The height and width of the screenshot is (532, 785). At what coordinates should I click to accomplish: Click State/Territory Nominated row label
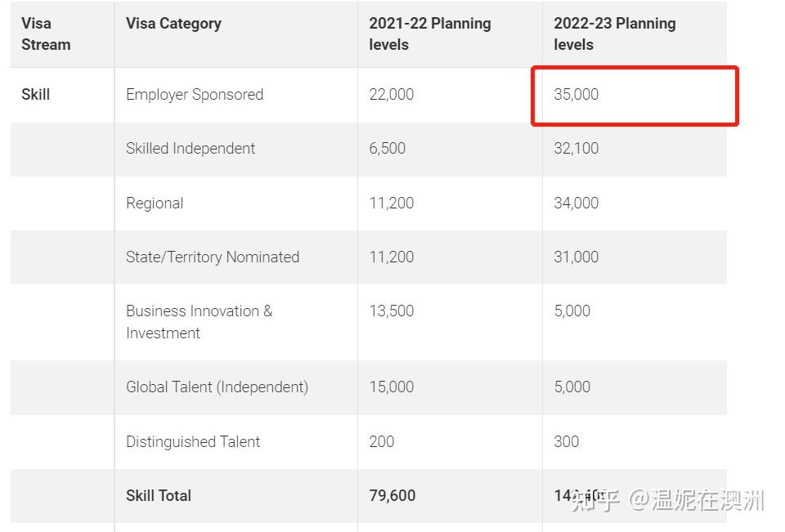point(213,257)
